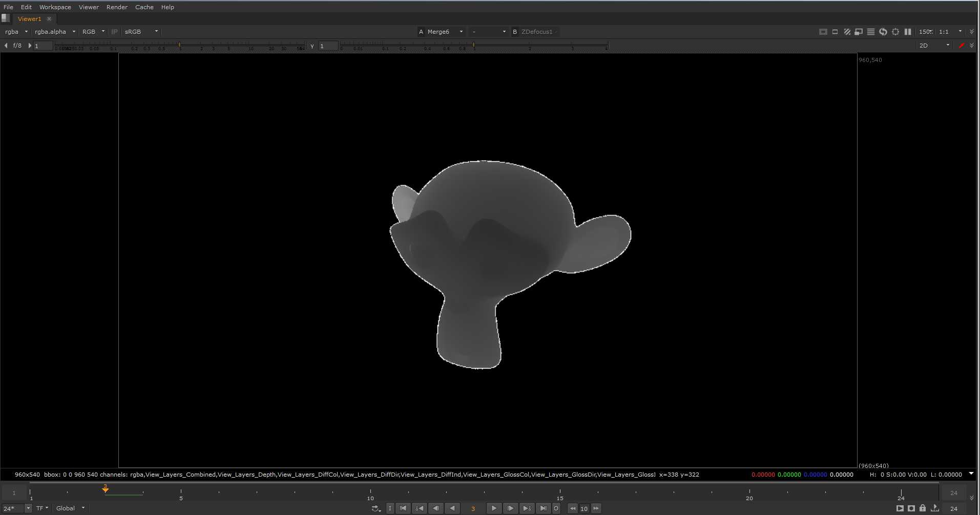Toggle the scanline lines display icon
The width and height of the screenshot is (980, 515).
click(871, 32)
